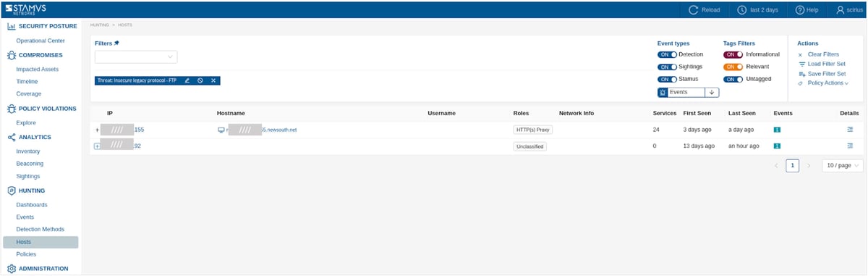Click the Security Posture chart icon
The height and width of the screenshot is (276, 868).
point(11,26)
